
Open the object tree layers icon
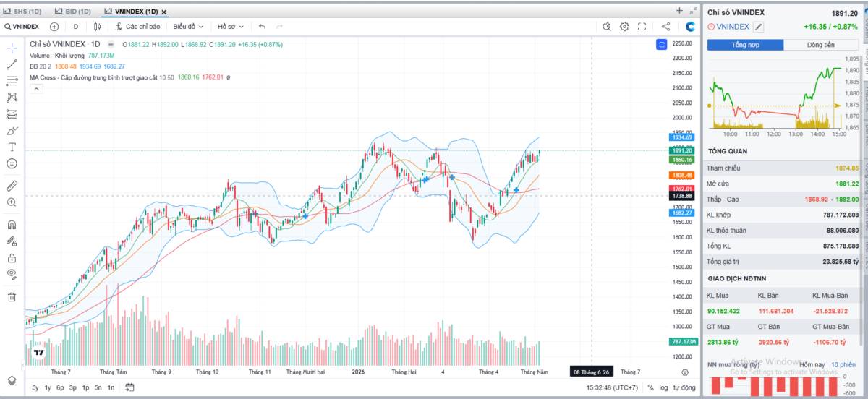point(12,380)
